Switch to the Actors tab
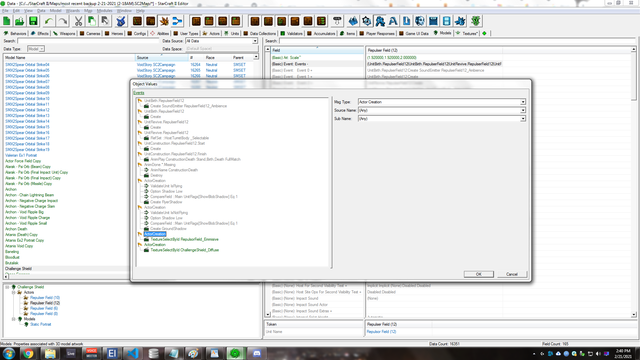This screenshot has width=640, height=360. coord(211,33)
